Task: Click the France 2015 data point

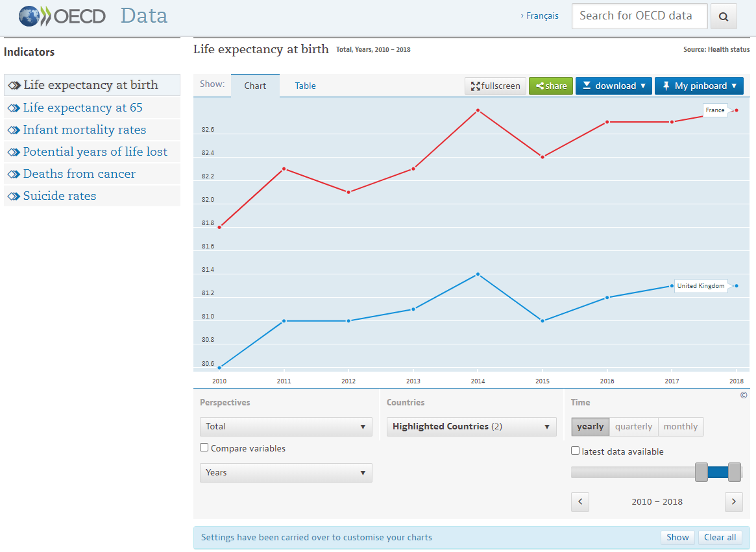Action: [x=543, y=157]
